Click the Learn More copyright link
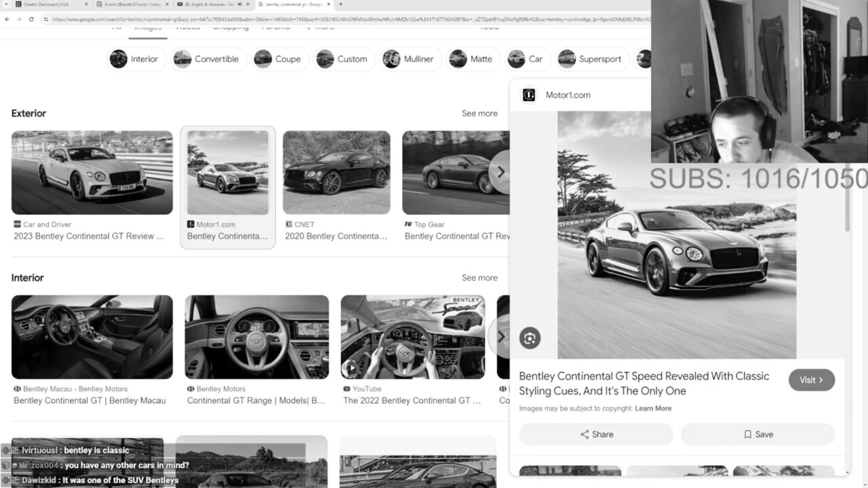The image size is (868, 488). tap(653, 409)
